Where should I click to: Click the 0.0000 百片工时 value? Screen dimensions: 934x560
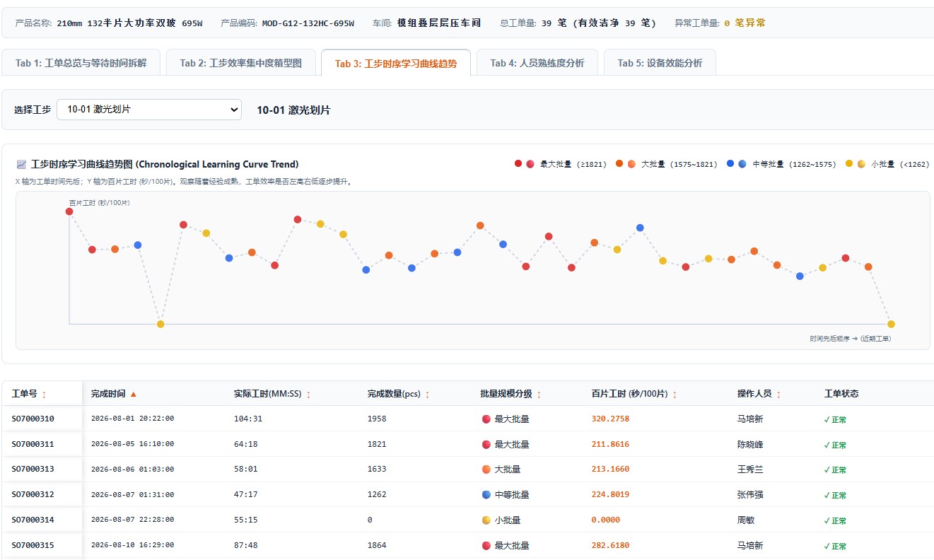606,520
